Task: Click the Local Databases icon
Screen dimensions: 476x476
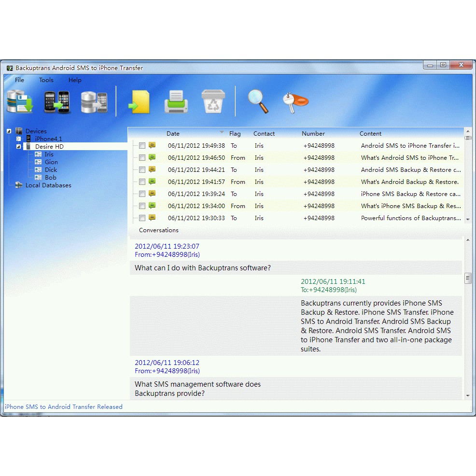Action: click(19, 185)
